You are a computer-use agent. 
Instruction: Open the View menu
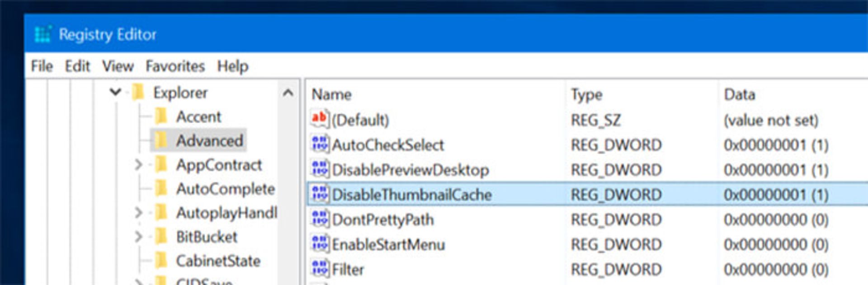(x=118, y=66)
